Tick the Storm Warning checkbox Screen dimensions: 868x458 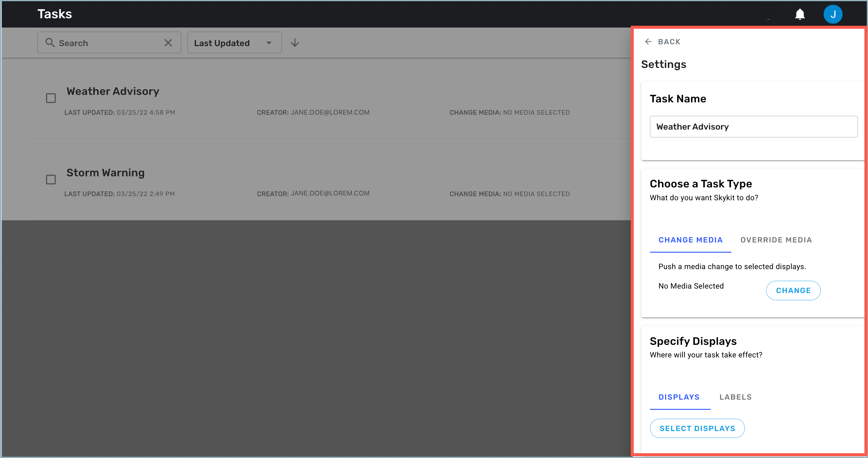(51, 180)
